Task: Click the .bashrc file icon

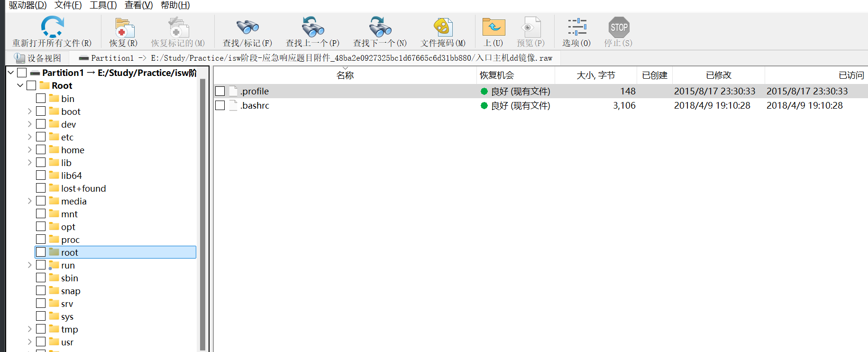Action: click(x=233, y=105)
